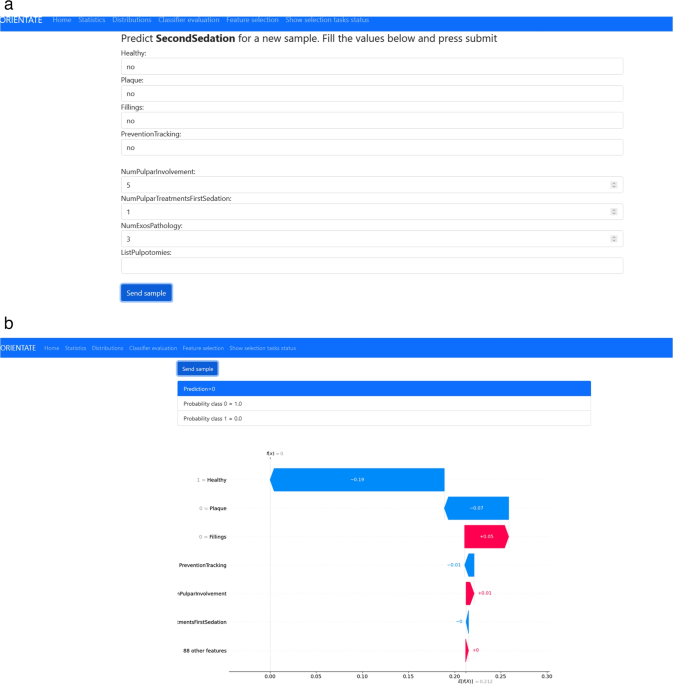Click the Healthy -0.19 blue bar
Viewport: 673px width, 685px height.
(357, 480)
